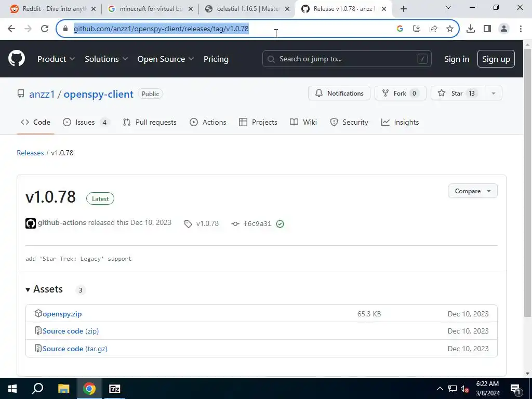Open the Wiki tab
Viewport: 532px width, 399px height.
[x=303, y=122]
